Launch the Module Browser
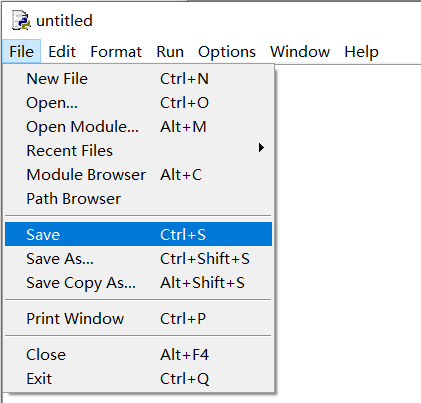421x403 pixels. tap(138, 175)
